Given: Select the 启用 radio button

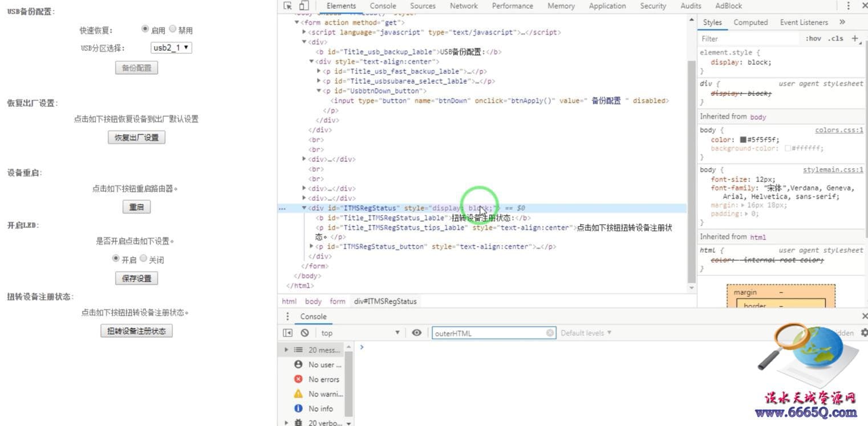Looking at the screenshot, I should point(145,29).
